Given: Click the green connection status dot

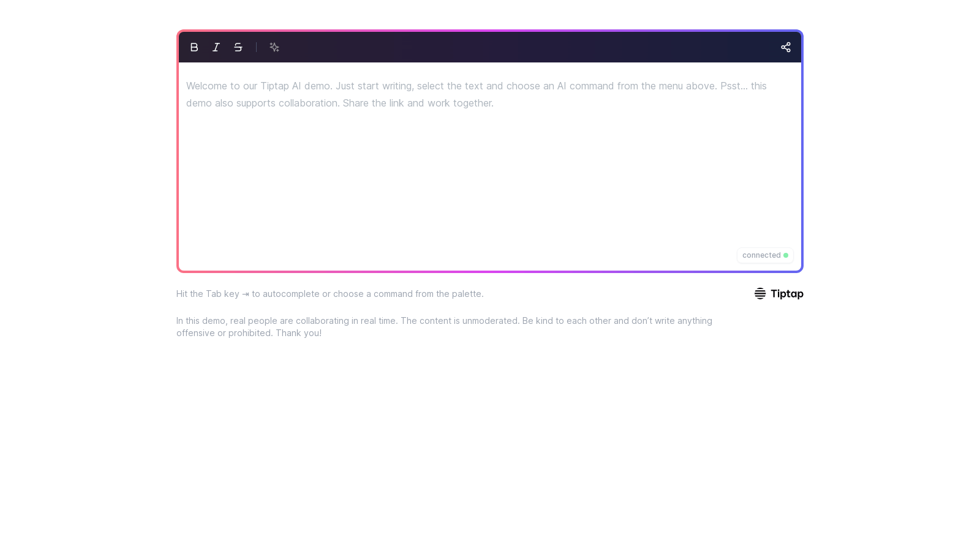Looking at the screenshot, I should (786, 255).
